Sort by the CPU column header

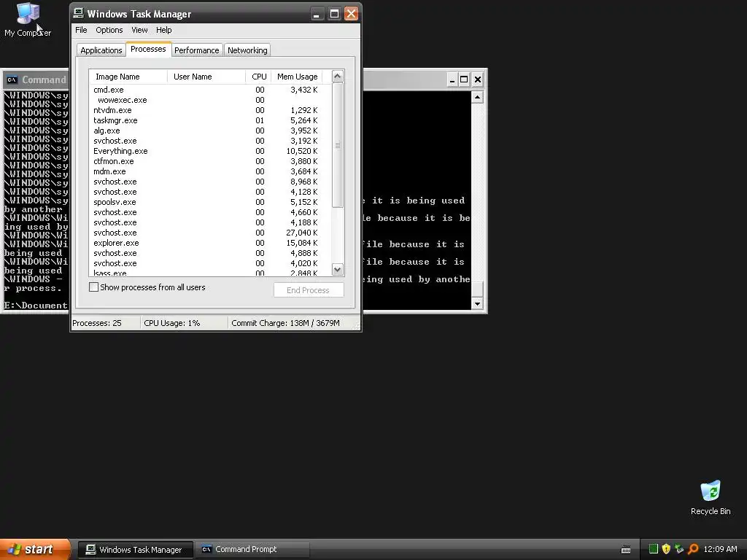tap(258, 77)
